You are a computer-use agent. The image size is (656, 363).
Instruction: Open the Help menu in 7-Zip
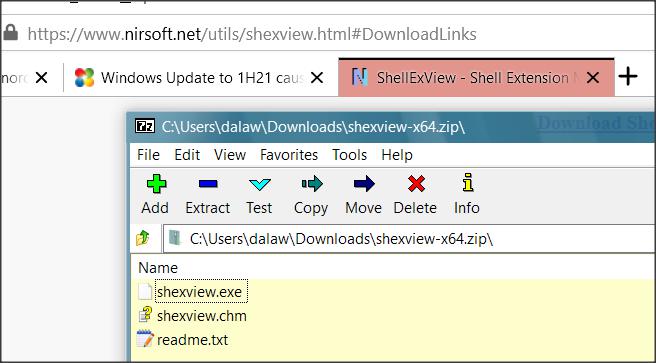pyautogui.click(x=397, y=155)
